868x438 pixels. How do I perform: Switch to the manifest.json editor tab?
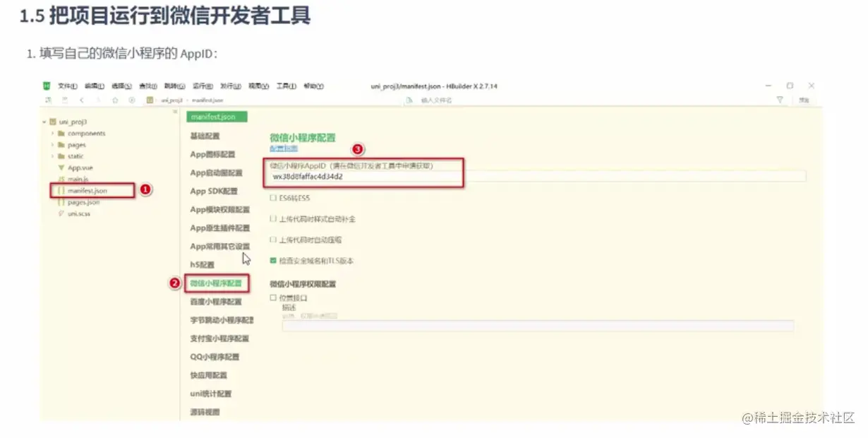[216, 117]
